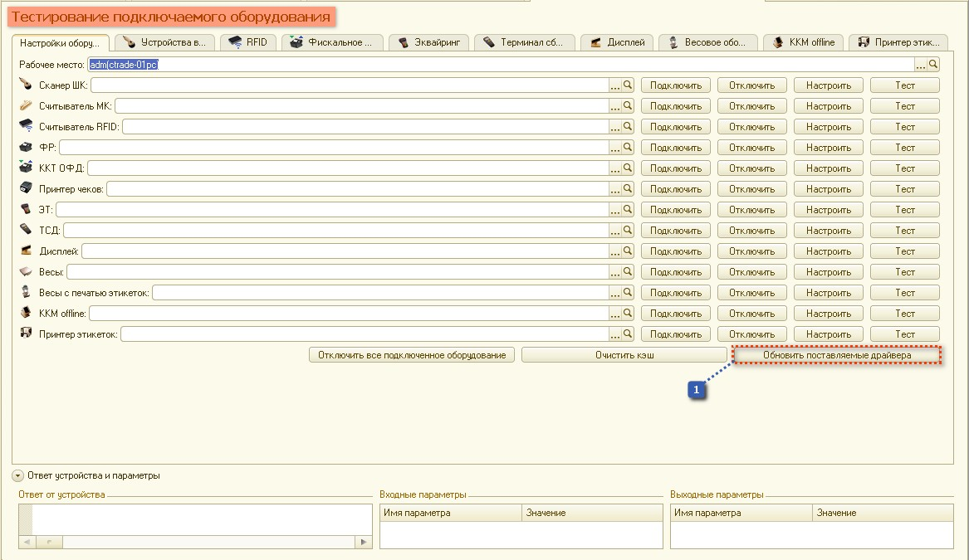Open the ellipsis selector for ККТ ОФД
Image resolution: width=969 pixels, height=560 pixels.
[x=615, y=168]
